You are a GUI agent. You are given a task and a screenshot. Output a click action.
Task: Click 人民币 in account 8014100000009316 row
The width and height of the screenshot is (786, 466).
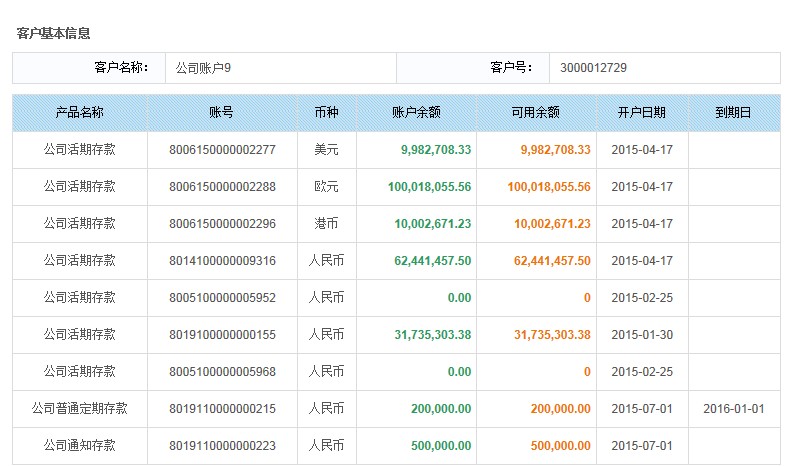326,261
